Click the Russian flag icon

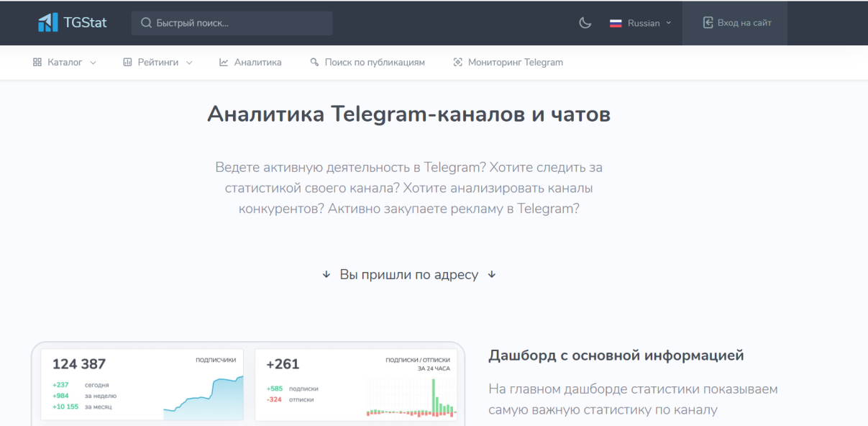[616, 23]
